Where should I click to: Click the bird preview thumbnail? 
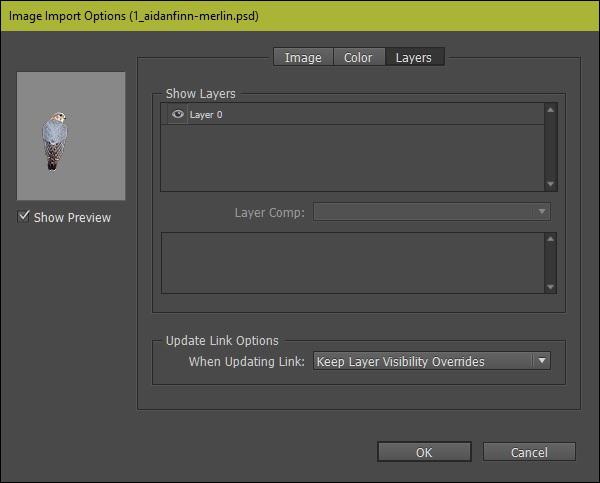(71, 136)
